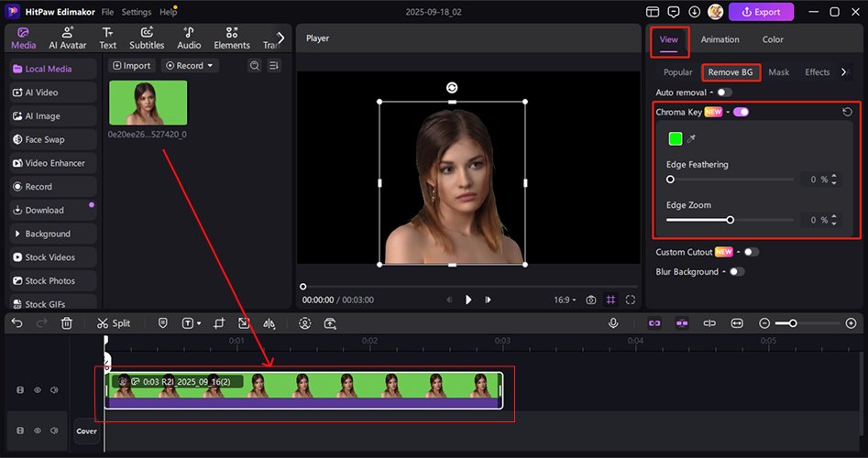The width and height of the screenshot is (868, 458).
Task: Click the microphone voiceover icon
Action: coord(613,323)
